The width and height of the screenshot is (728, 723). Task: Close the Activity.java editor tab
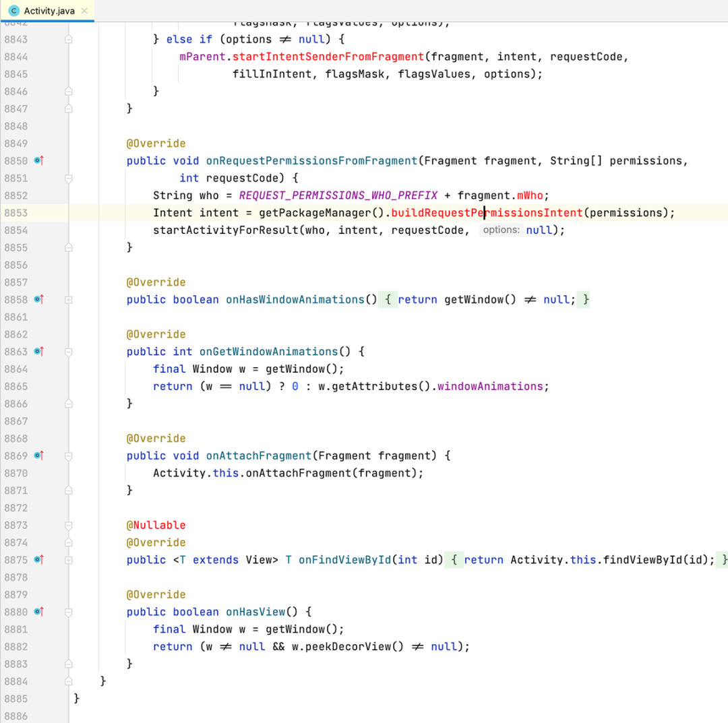click(x=84, y=11)
